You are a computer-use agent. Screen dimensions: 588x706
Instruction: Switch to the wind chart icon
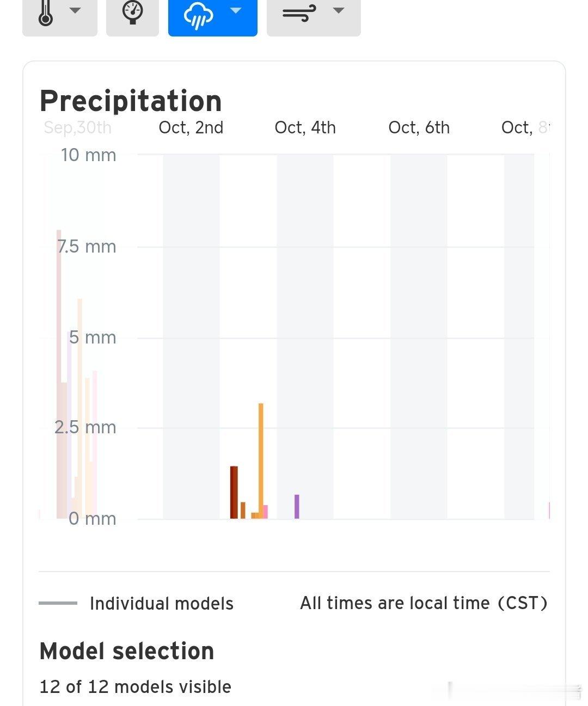(x=299, y=13)
